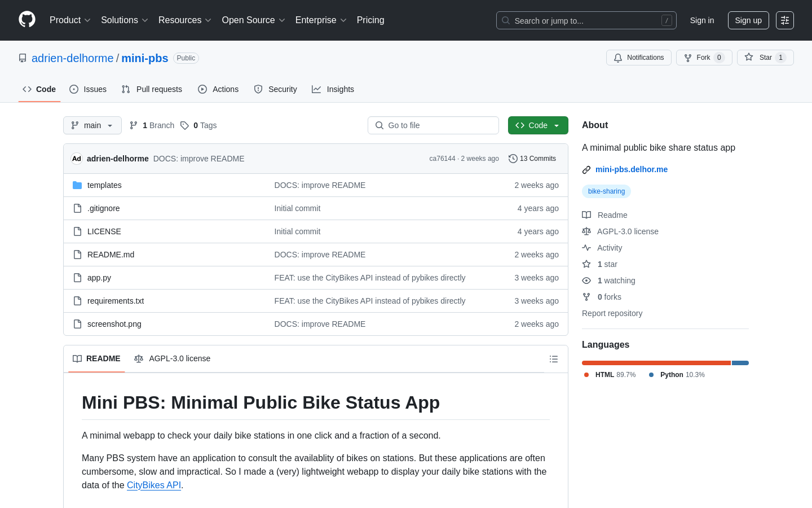Image resolution: width=812 pixels, height=508 pixels.
Task: Click adrien-delhorme avatar in commit row
Action: (x=77, y=159)
